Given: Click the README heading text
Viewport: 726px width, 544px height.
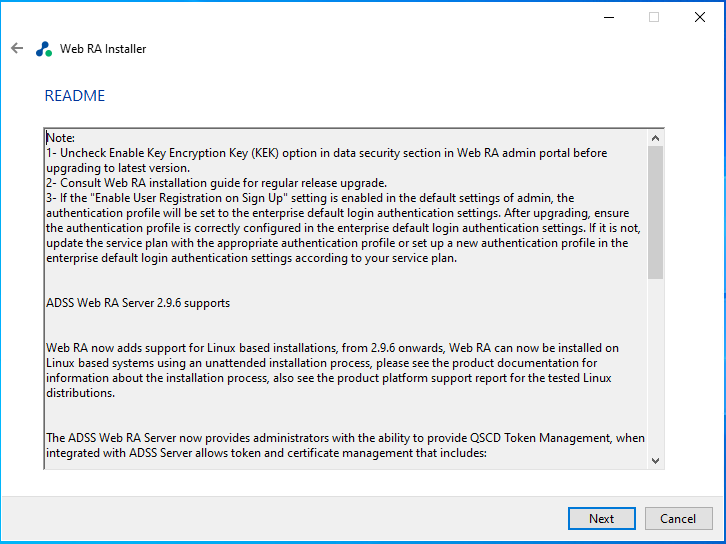Looking at the screenshot, I should 75,96.
